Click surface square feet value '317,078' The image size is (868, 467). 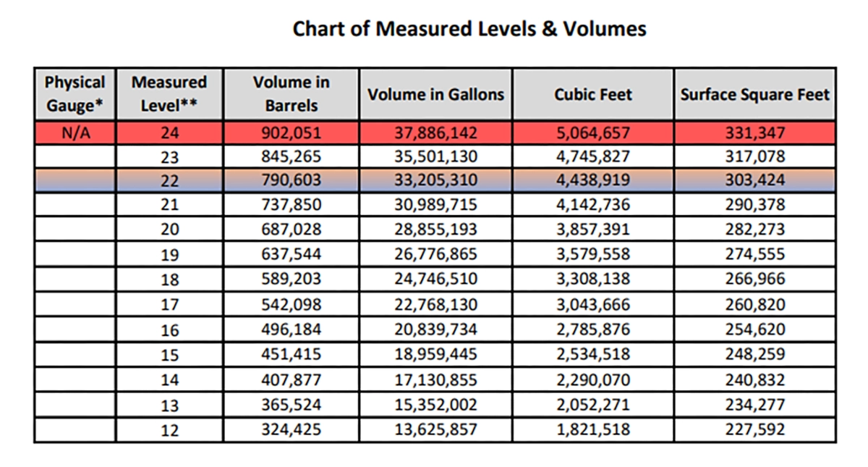point(755,157)
